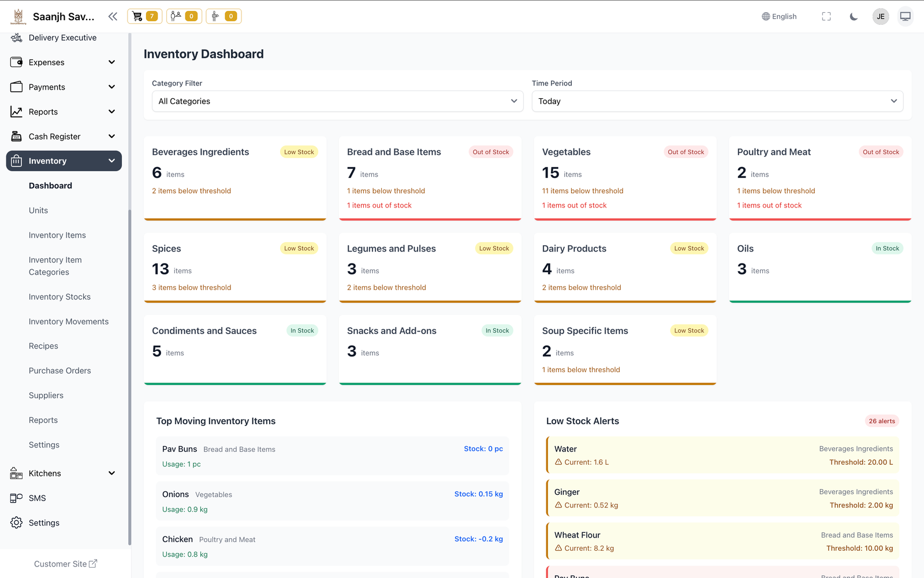Open the Time Period dropdown
924x578 pixels.
[717, 101]
